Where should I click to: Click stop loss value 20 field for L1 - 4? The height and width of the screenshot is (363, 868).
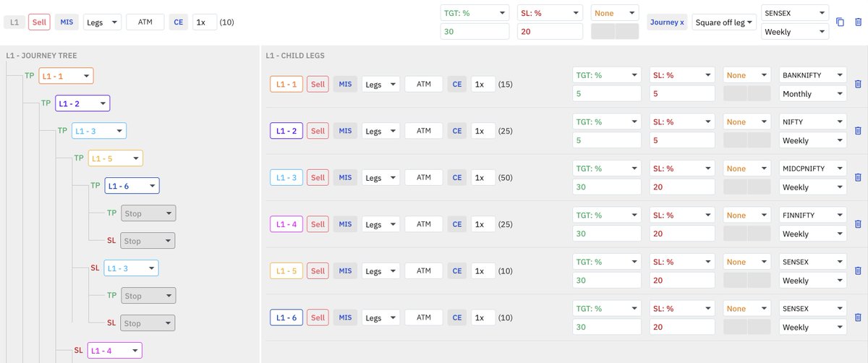tap(682, 234)
